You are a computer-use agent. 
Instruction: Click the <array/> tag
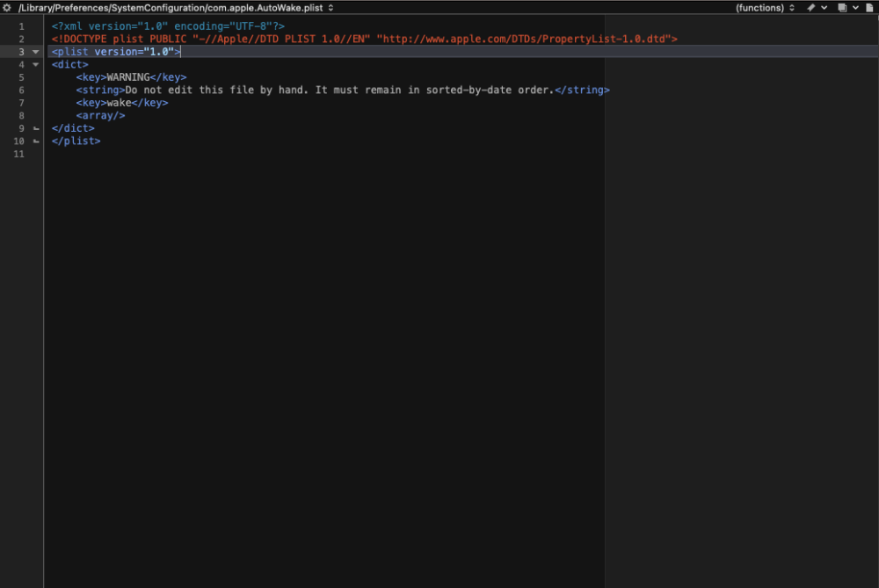click(x=100, y=116)
